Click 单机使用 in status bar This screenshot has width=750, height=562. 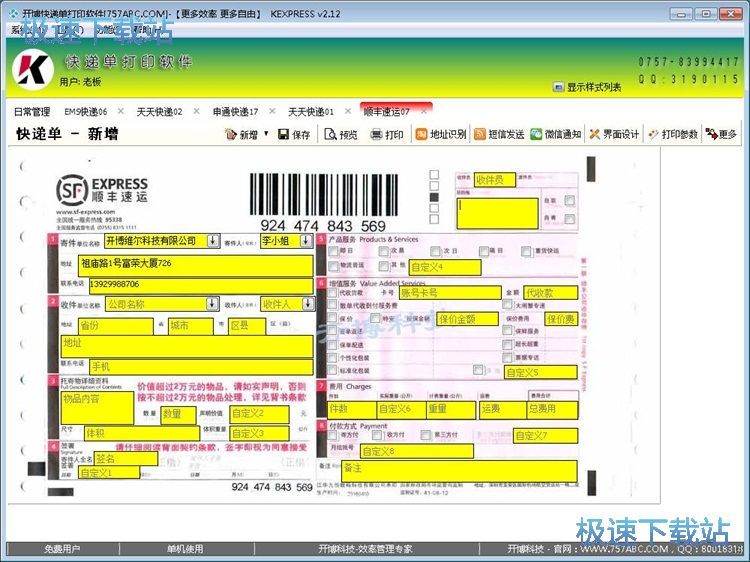pos(186,549)
